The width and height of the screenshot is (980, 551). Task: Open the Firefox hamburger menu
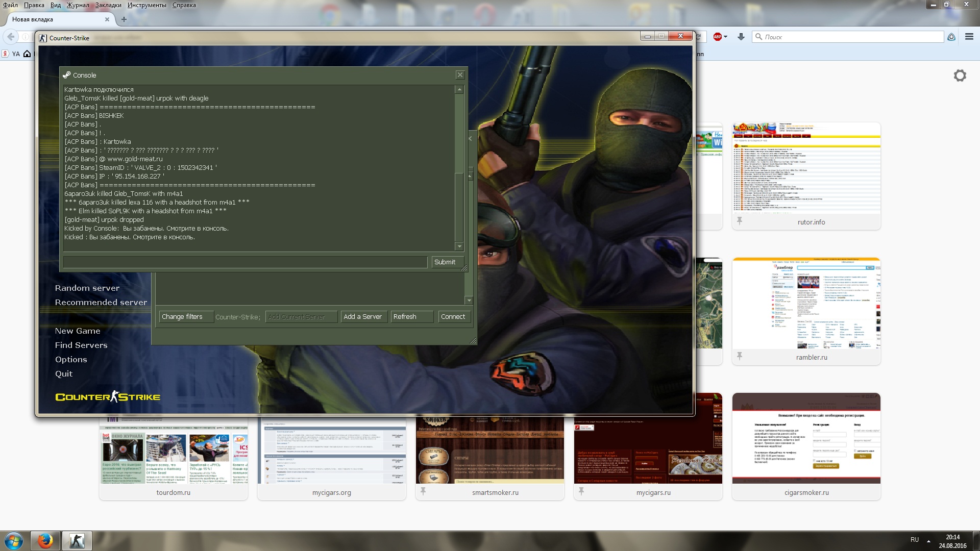969,37
